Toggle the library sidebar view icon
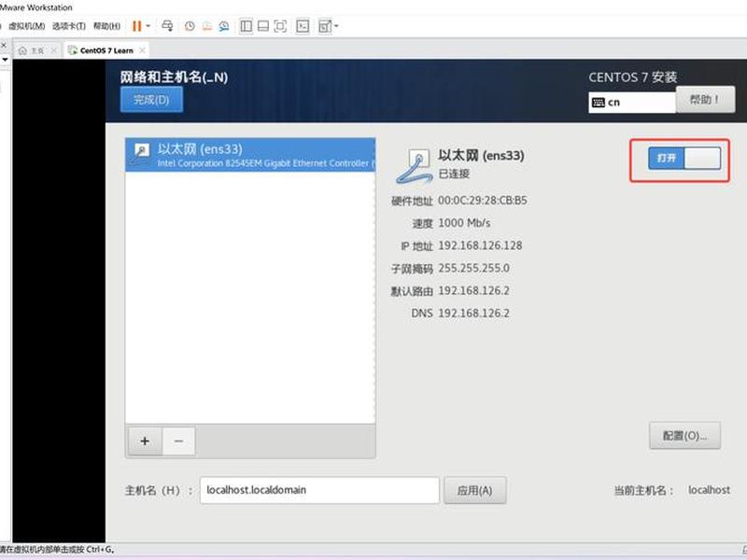 (x=246, y=26)
